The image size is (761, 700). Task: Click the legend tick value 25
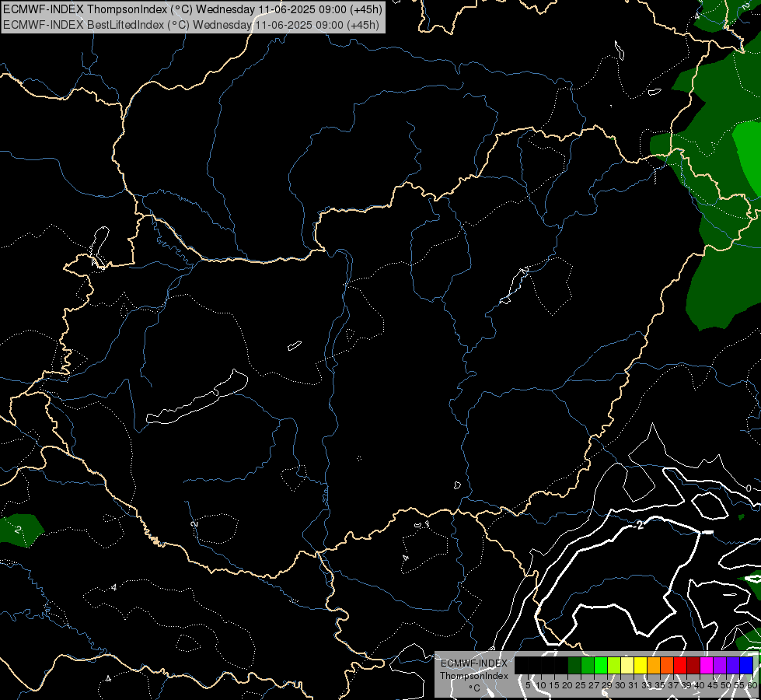[x=581, y=685]
